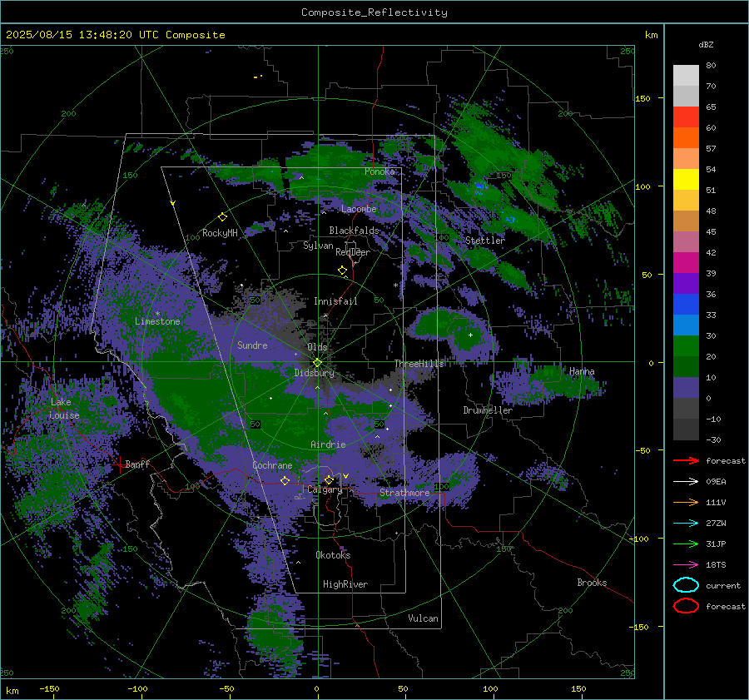
Task: Click the Sundre label
Action: pos(252,345)
